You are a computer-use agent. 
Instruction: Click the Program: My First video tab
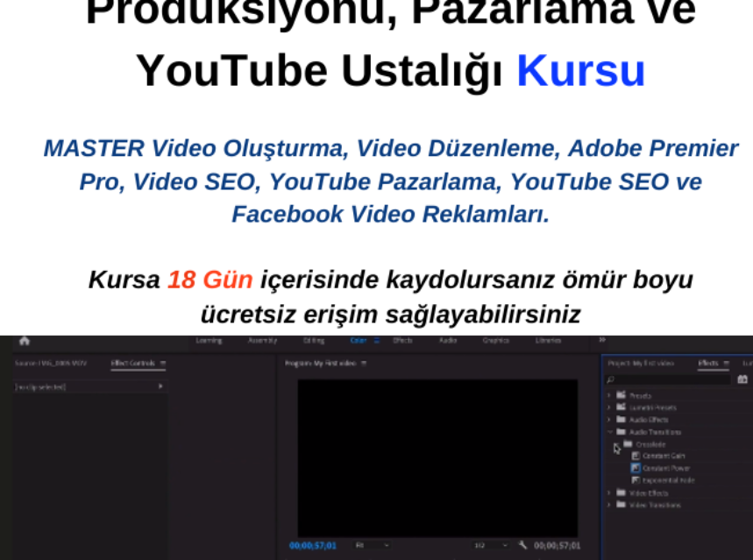click(x=320, y=363)
